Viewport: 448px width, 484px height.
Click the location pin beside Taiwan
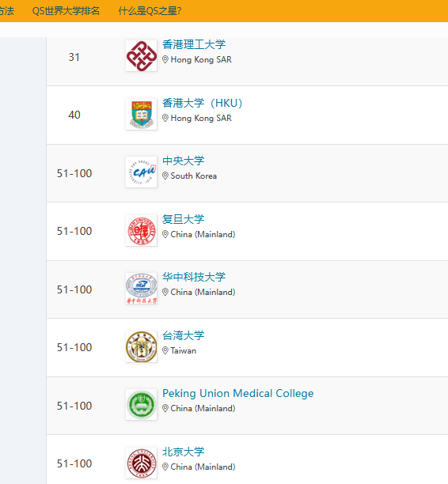pos(165,350)
